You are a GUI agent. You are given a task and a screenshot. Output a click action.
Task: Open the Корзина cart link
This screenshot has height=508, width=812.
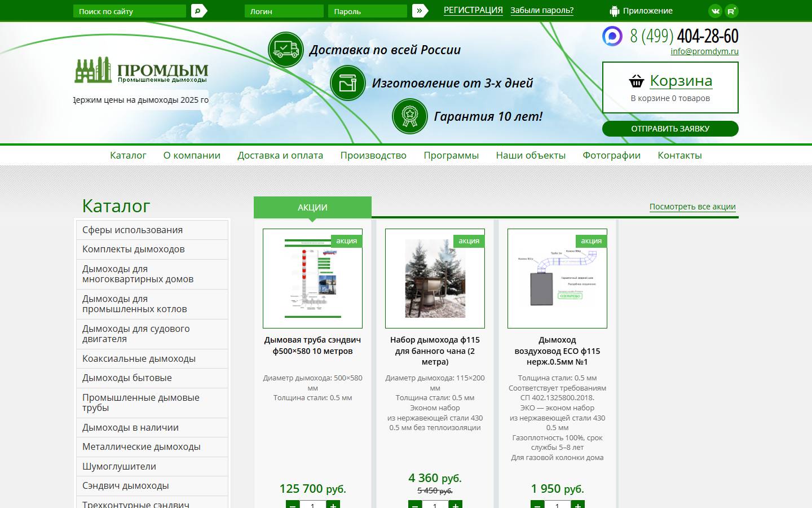[x=681, y=81]
